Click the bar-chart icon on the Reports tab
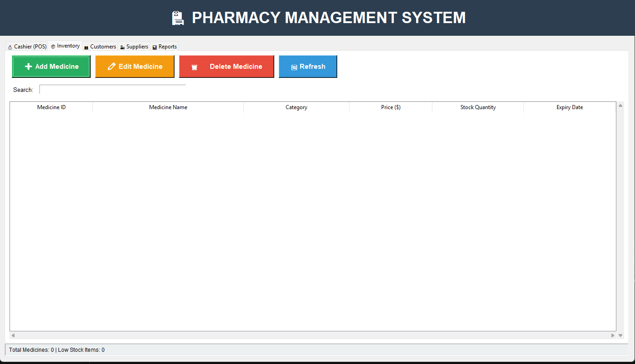 tap(154, 46)
